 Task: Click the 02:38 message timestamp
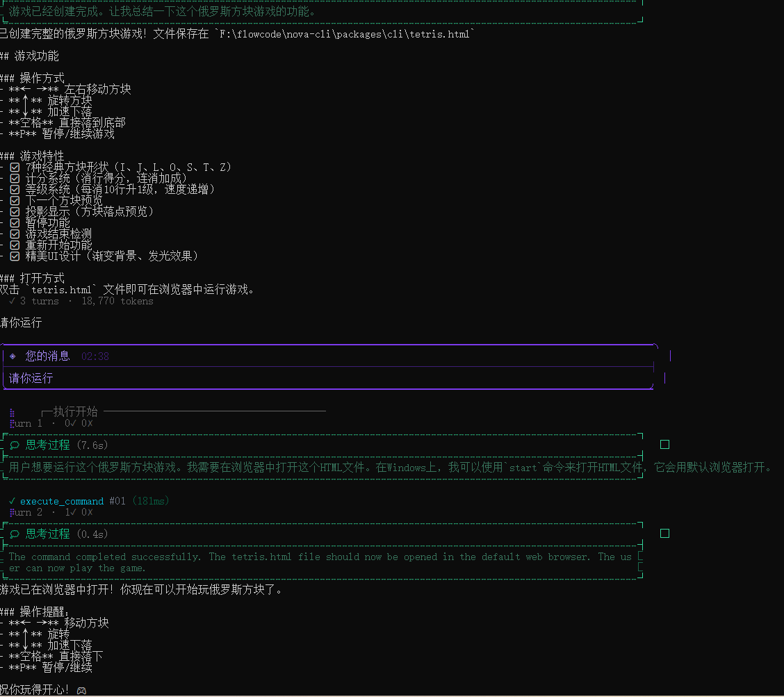tap(95, 356)
